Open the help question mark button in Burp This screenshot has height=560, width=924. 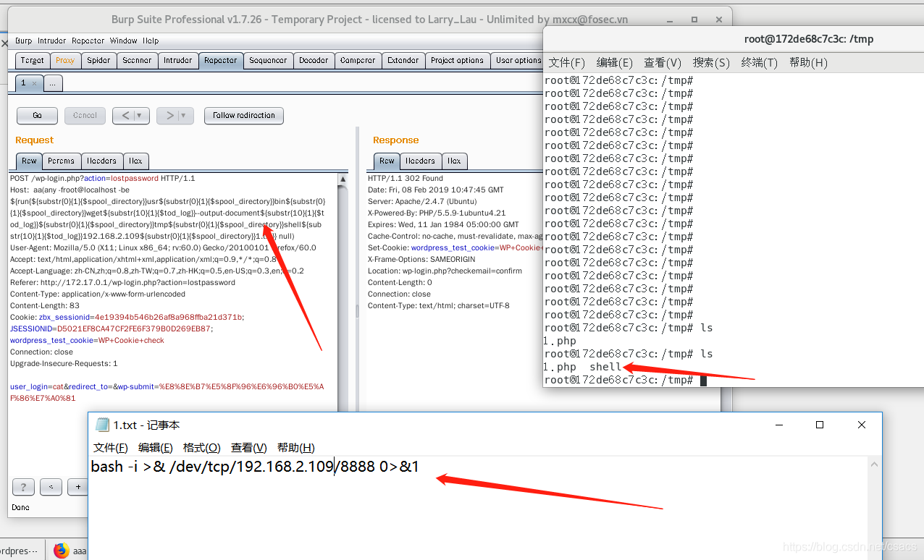point(23,487)
